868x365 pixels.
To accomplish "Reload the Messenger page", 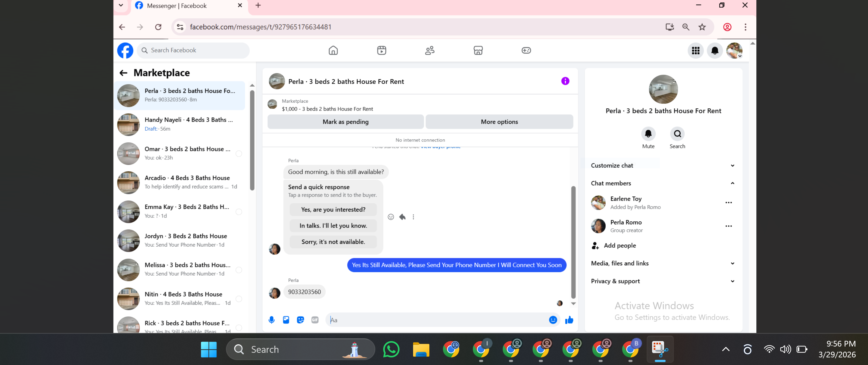I will pyautogui.click(x=158, y=27).
